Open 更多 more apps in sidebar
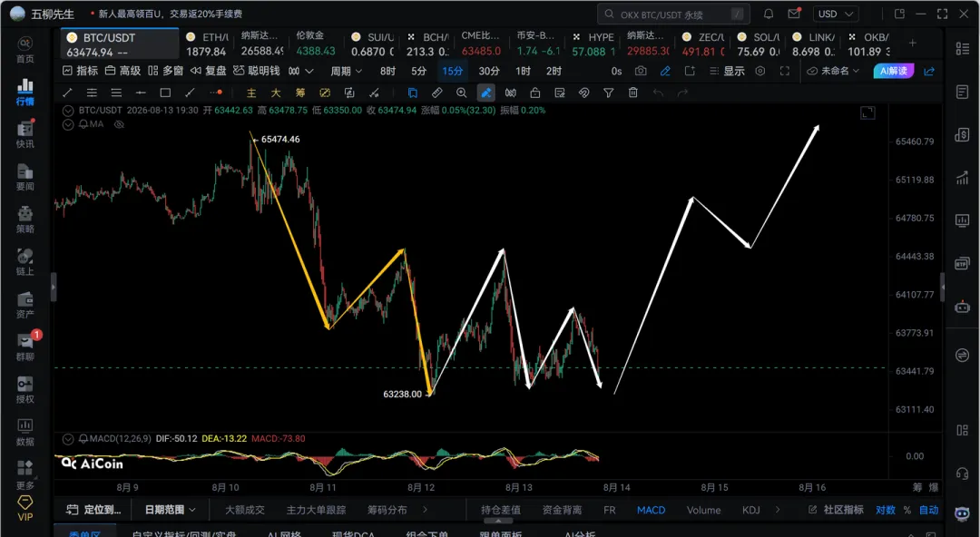The height and width of the screenshot is (537, 980). [25, 474]
